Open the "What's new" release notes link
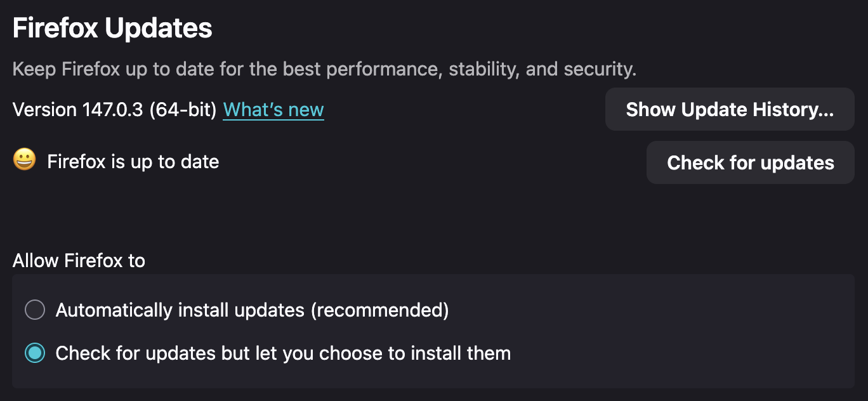This screenshot has width=868, height=401. coord(273,110)
